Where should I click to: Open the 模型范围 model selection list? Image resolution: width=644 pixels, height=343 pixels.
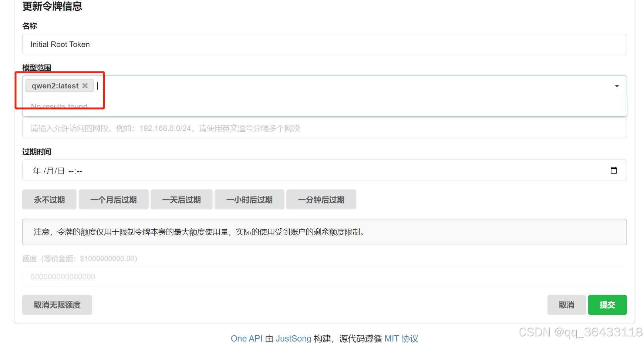tap(296, 85)
